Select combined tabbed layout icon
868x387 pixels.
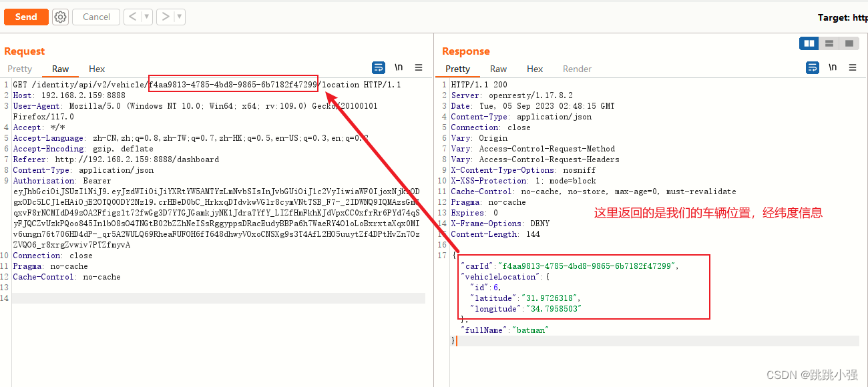[x=849, y=43]
